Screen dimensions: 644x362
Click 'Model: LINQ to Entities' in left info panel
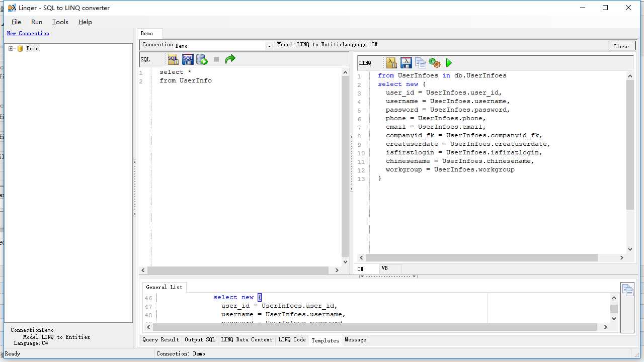coord(56,337)
